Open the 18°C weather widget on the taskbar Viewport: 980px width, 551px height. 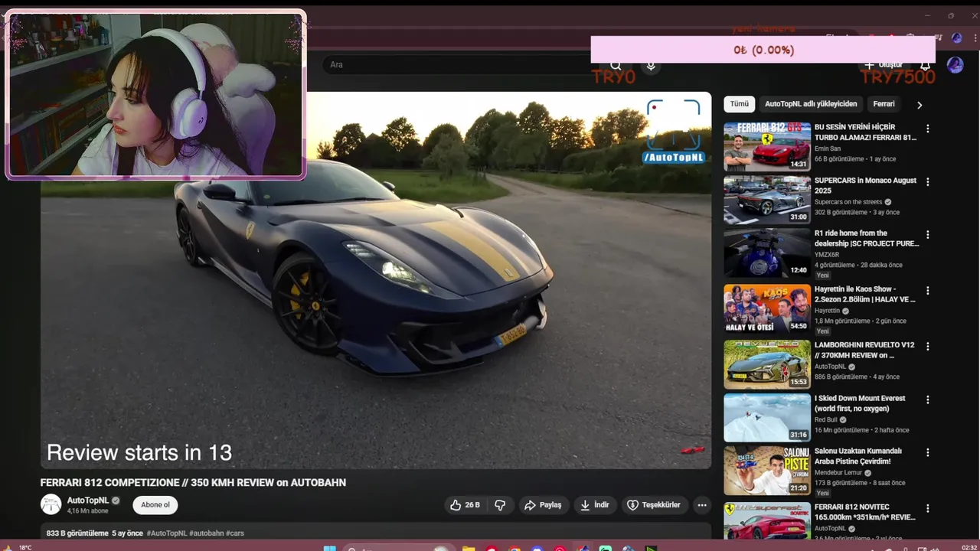(18, 547)
